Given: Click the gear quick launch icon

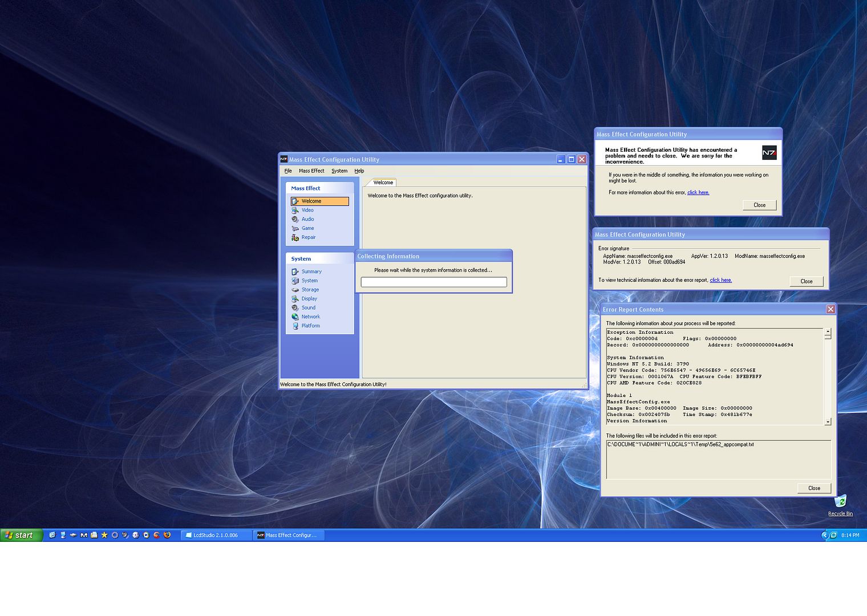Looking at the screenshot, I should (x=115, y=535).
